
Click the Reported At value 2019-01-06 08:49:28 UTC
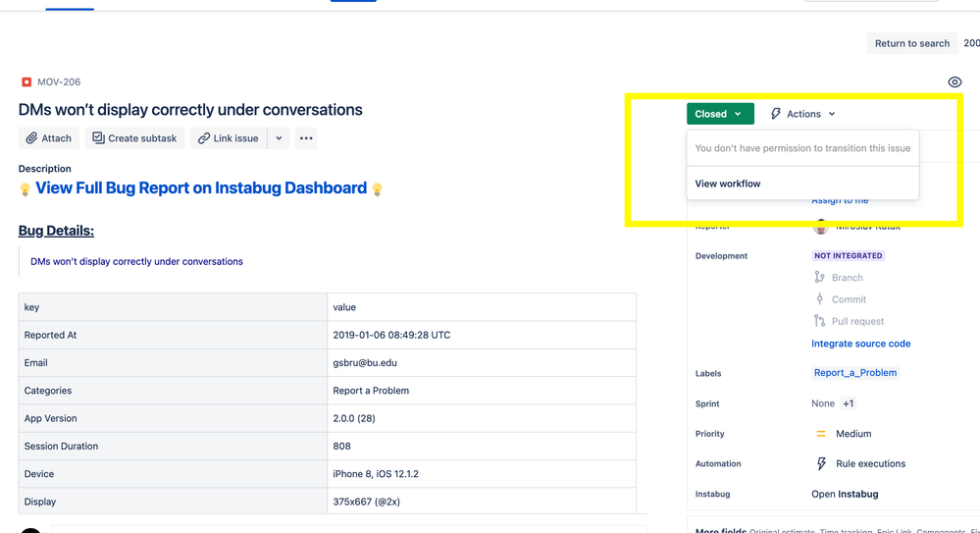[x=391, y=336]
